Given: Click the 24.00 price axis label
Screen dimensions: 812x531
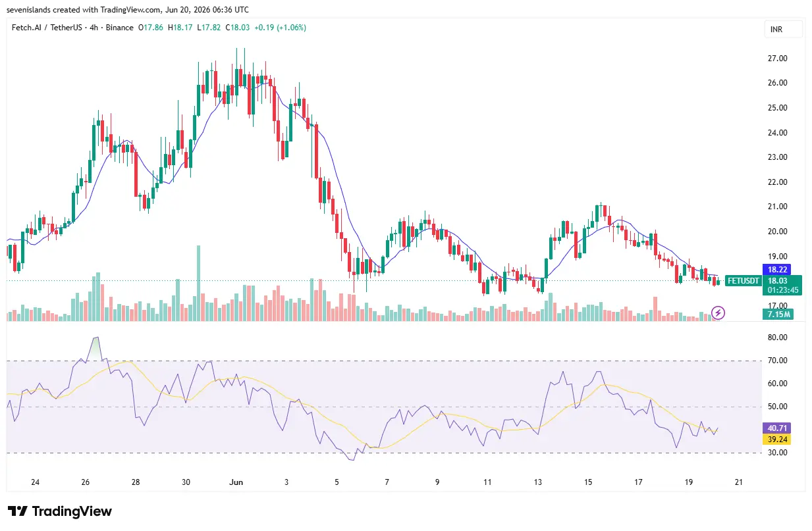Looking at the screenshot, I should click(778, 133).
